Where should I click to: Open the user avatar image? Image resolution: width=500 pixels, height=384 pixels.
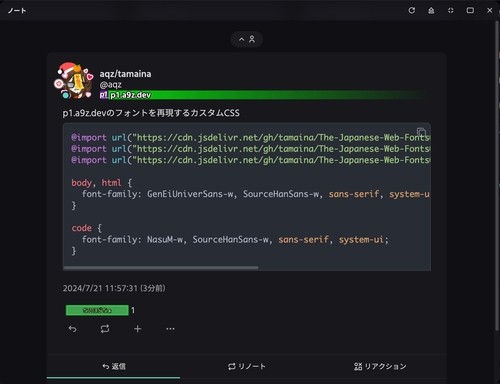click(x=75, y=81)
